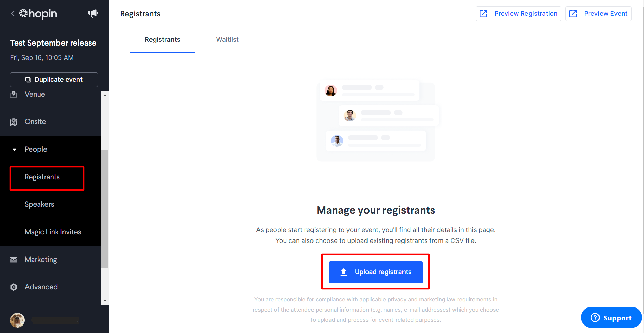Click the Onsite badge icon
Viewport: 644px width, 333px height.
14,122
